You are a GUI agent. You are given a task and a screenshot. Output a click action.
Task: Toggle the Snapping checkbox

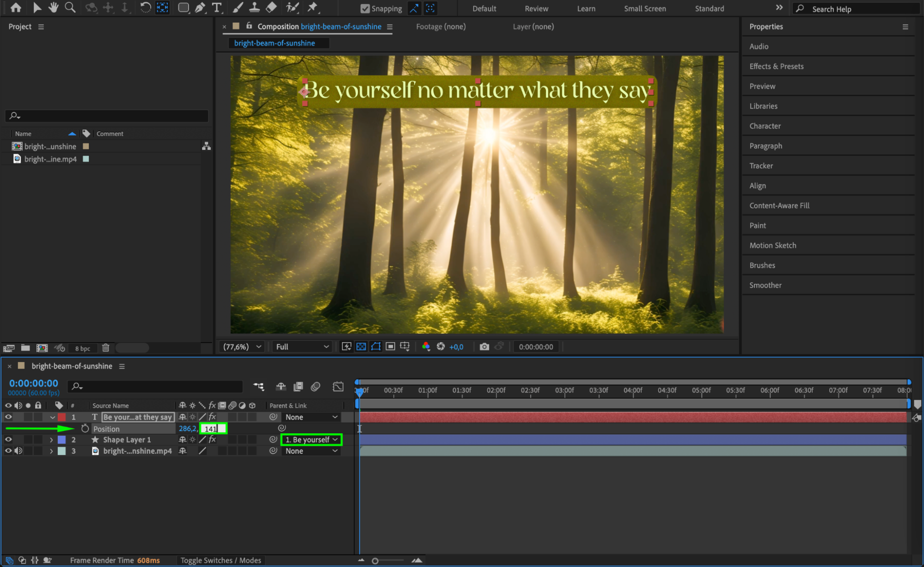(x=365, y=8)
